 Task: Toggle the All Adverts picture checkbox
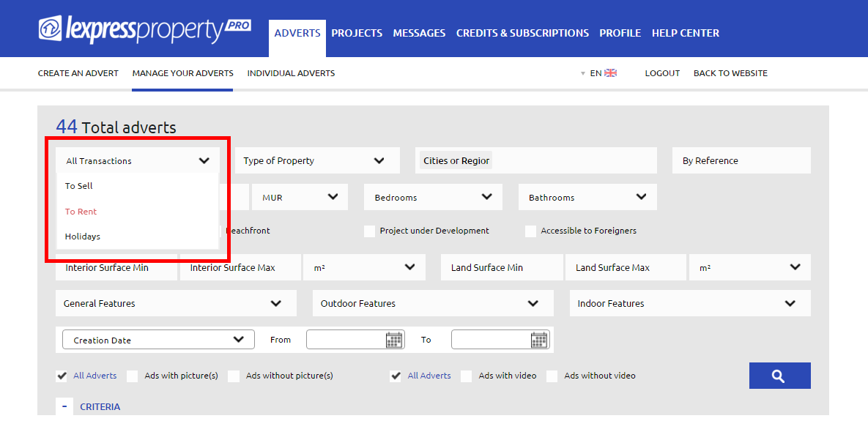pos(62,376)
